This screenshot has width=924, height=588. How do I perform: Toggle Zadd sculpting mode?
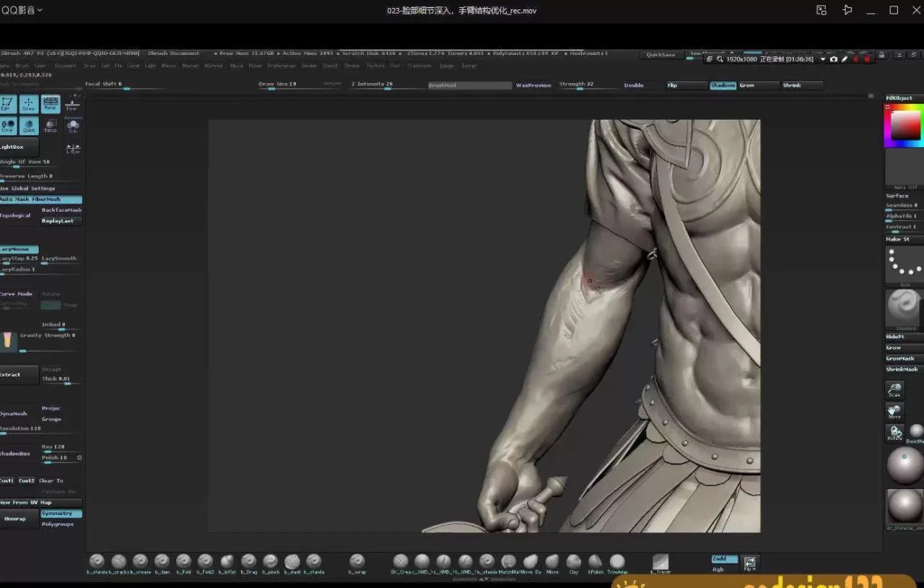[x=724, y=559]
